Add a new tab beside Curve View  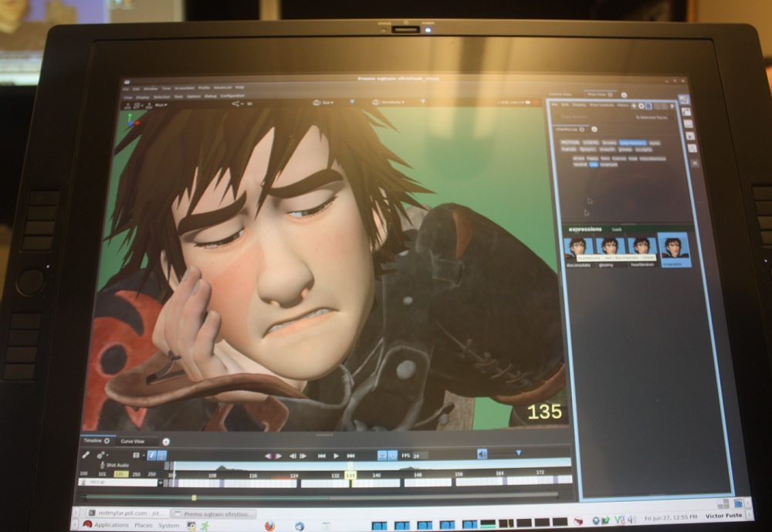pos(166,442)
